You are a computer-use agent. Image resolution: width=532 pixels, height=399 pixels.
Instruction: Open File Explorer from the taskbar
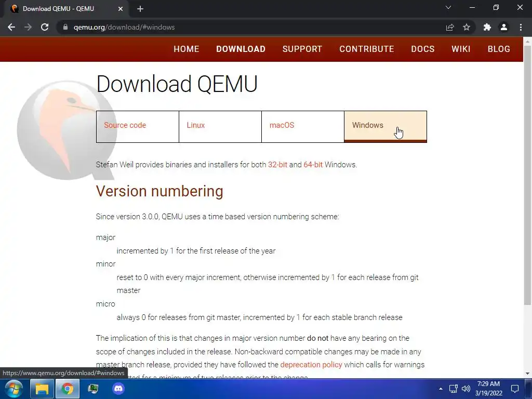coord(42,389)
